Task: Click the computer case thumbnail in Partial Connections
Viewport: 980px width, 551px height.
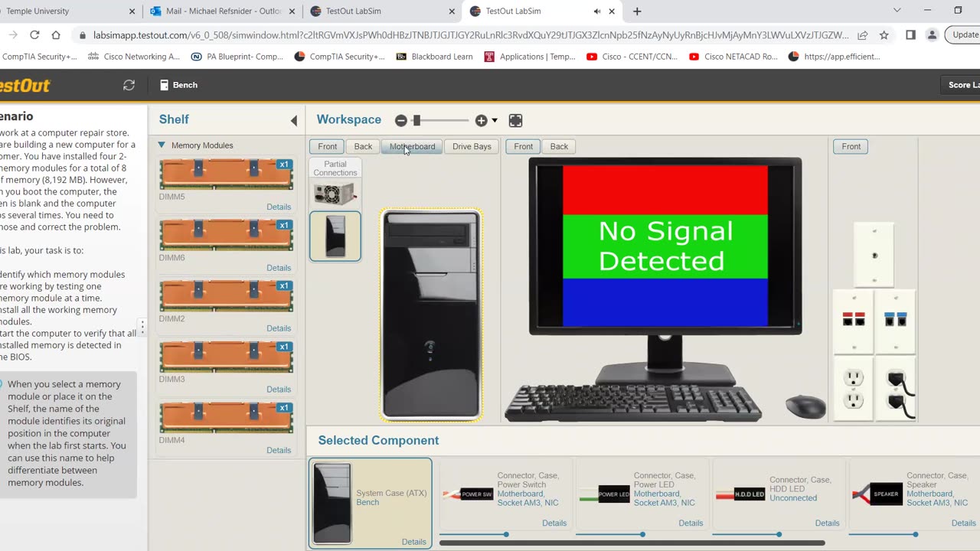Action: click(335, 236)
